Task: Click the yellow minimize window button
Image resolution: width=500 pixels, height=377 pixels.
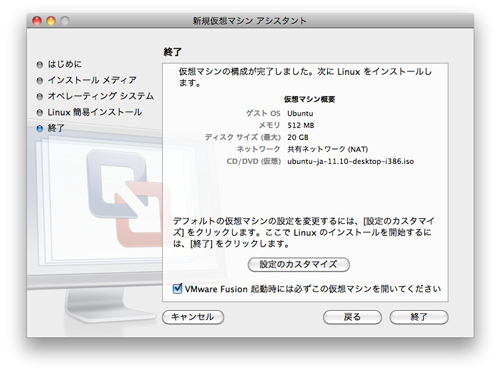Action: (x=51, y=21)
